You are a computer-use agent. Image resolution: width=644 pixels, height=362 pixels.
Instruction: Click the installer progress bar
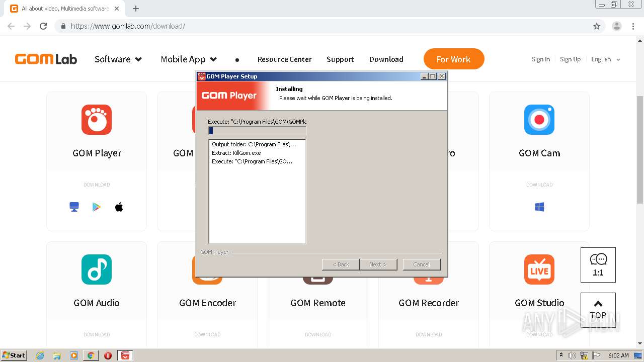[x=257, y=131]
